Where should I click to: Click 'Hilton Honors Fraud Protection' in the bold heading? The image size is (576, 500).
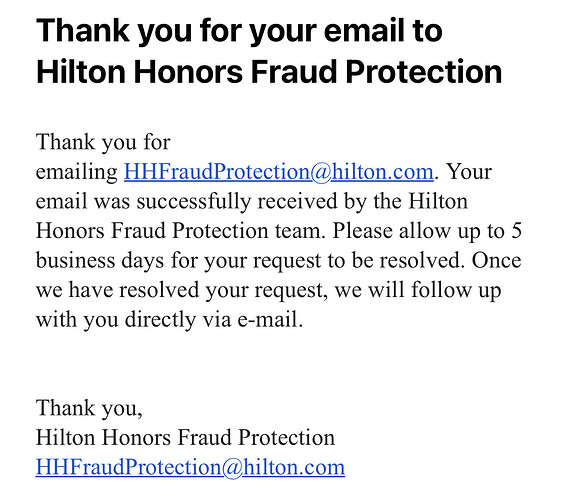pos(269,72)
